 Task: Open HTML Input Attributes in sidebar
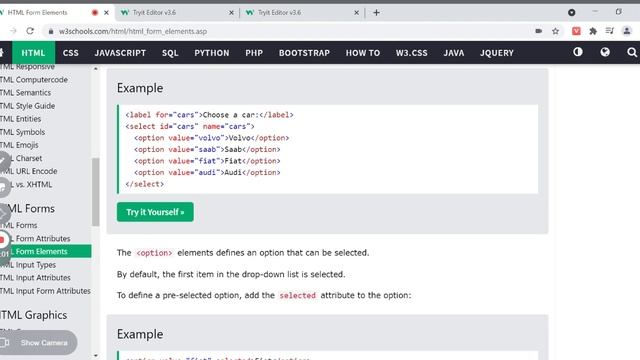(x=35, y=278)
